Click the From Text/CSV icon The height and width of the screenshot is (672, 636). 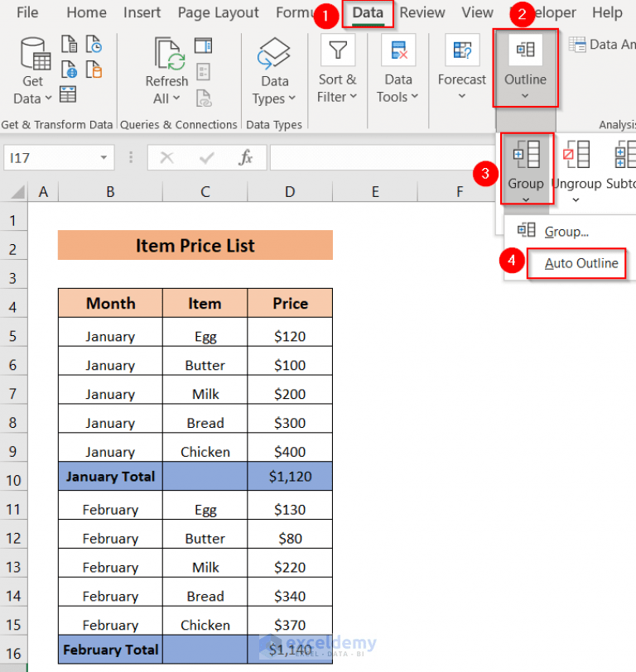pyautogui.click(x=69, y=44)
